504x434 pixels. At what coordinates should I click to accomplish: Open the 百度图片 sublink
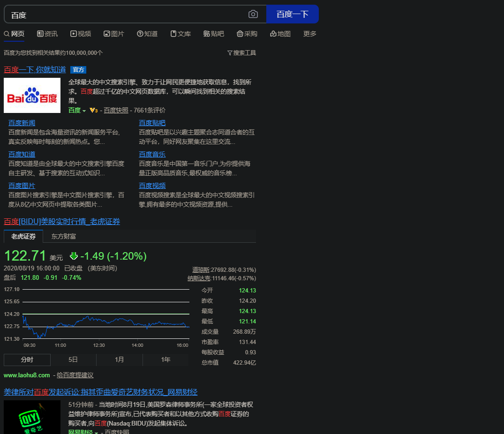(x=22, y=186)
